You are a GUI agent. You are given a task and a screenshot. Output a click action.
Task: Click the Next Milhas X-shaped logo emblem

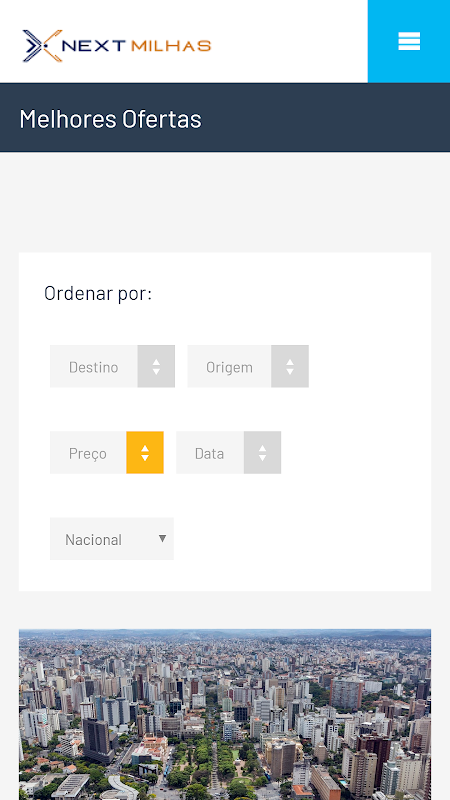click(42, 46)
